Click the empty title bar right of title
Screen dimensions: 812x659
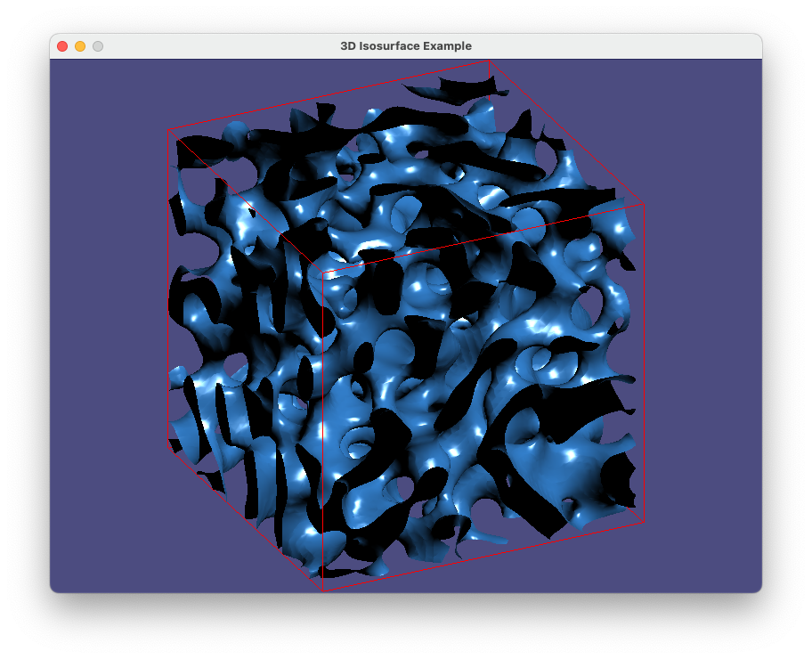pos(623,46)
